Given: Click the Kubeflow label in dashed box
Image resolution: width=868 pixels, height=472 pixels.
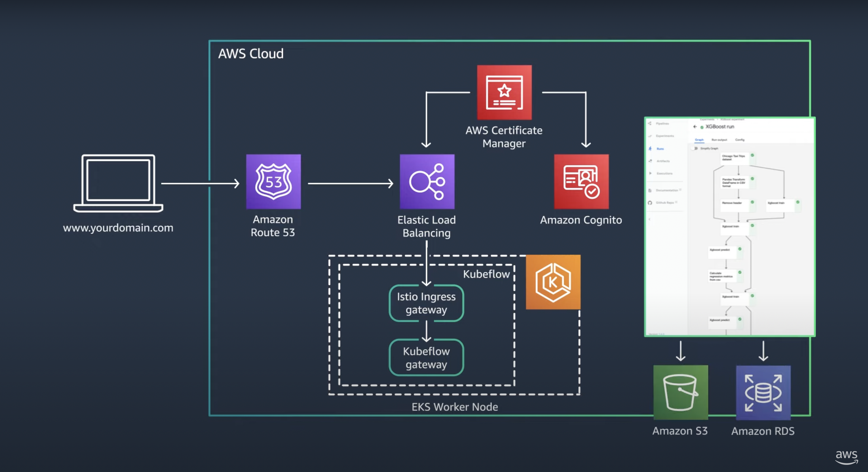Looking at the screenshot, I should 486,274.
